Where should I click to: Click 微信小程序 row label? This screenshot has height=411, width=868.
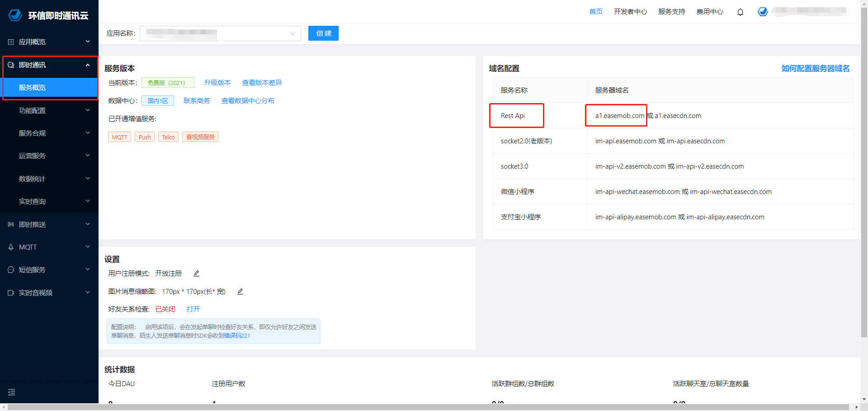pos(517,192)
